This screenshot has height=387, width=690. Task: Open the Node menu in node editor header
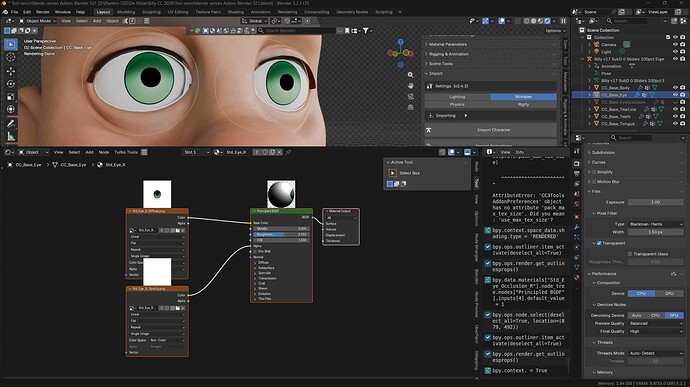[x=104, y=152]
